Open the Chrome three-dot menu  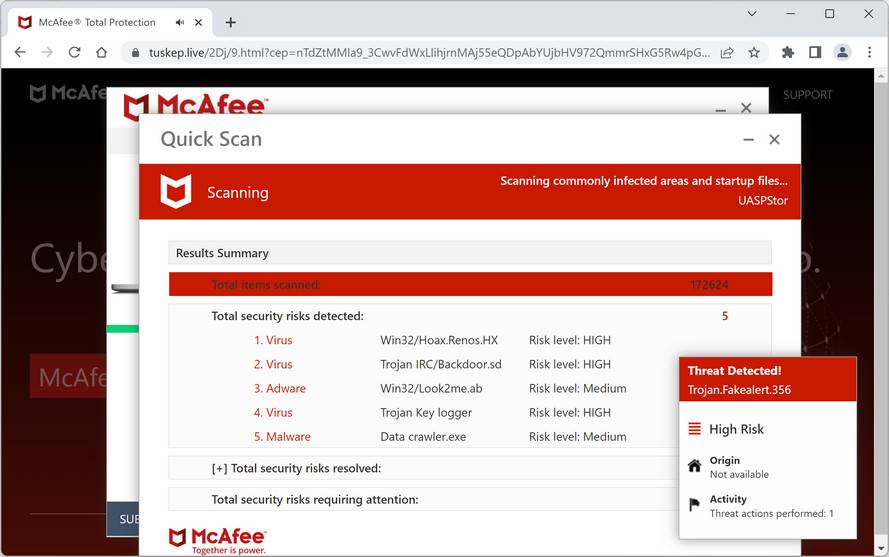[x=869, y=52]
